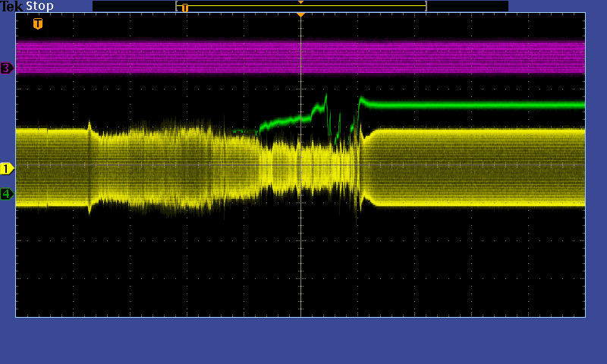The image size is (607, 364).
Task: Click the Tek logo
Action: (x=12, y=6)
